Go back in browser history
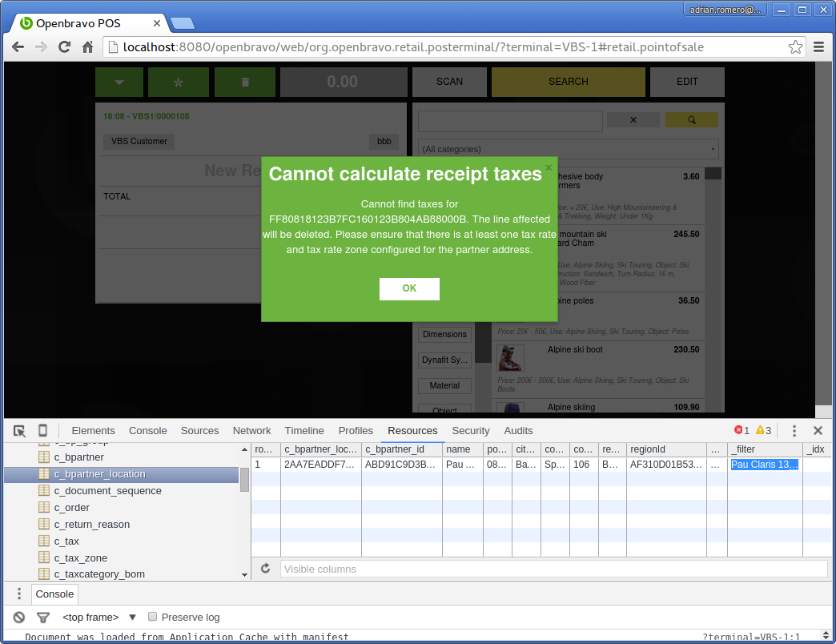Image resolution: width=836 pixels, height=644 pixels. pos(18,47)
